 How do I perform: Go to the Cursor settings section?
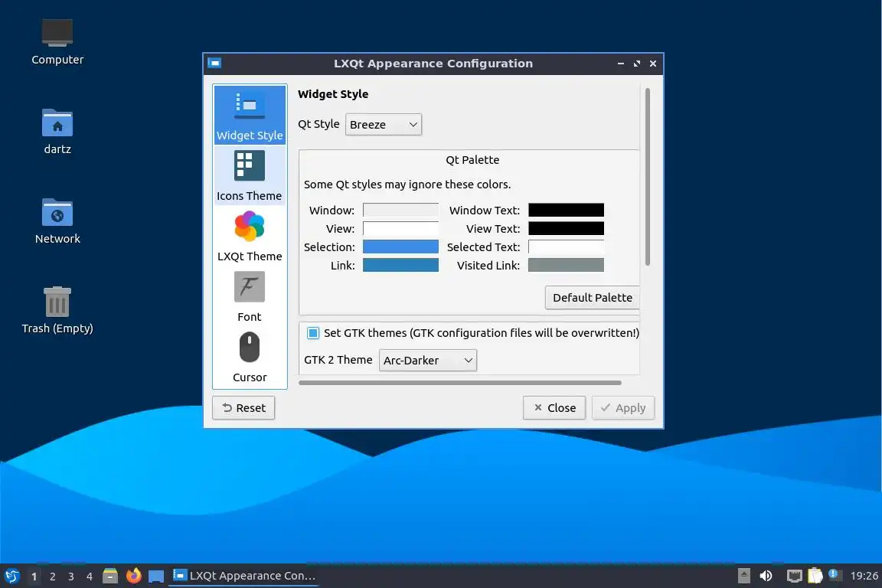249,358
